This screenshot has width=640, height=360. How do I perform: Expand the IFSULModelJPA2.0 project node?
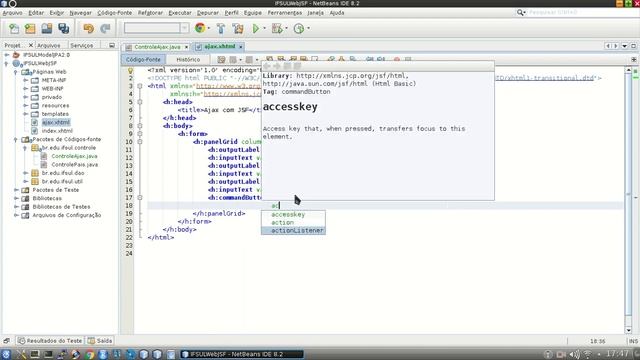coord(7,55)
